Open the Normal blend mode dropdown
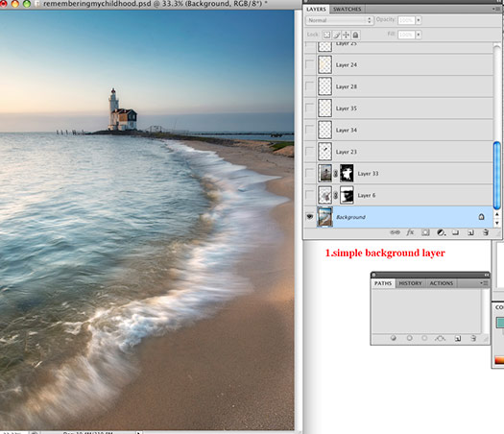This screenshot has height=434, width=504. click(x=339, y=20)
